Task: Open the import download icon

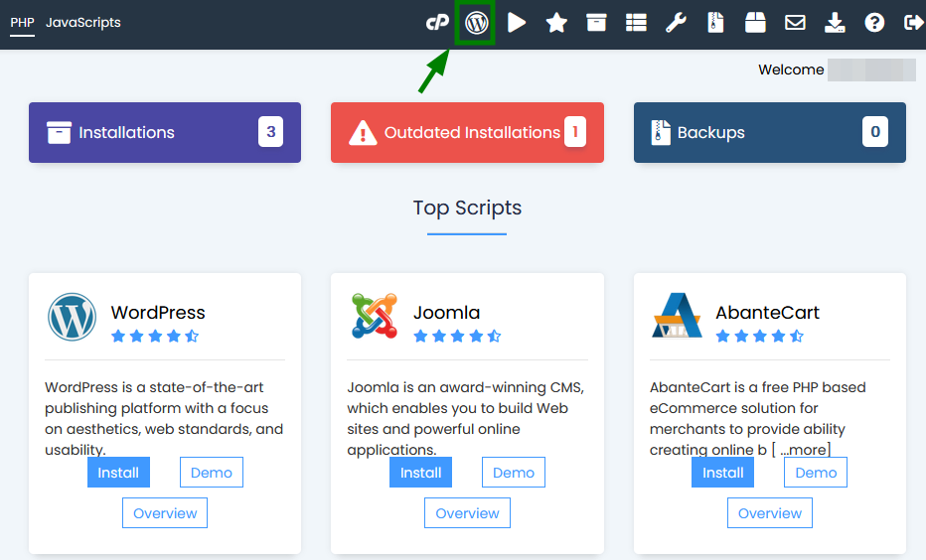Action: pos(835,23)
